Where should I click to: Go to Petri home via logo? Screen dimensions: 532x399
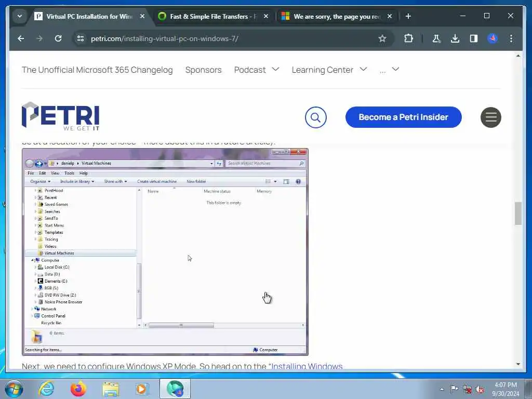[x=61, y=116]
